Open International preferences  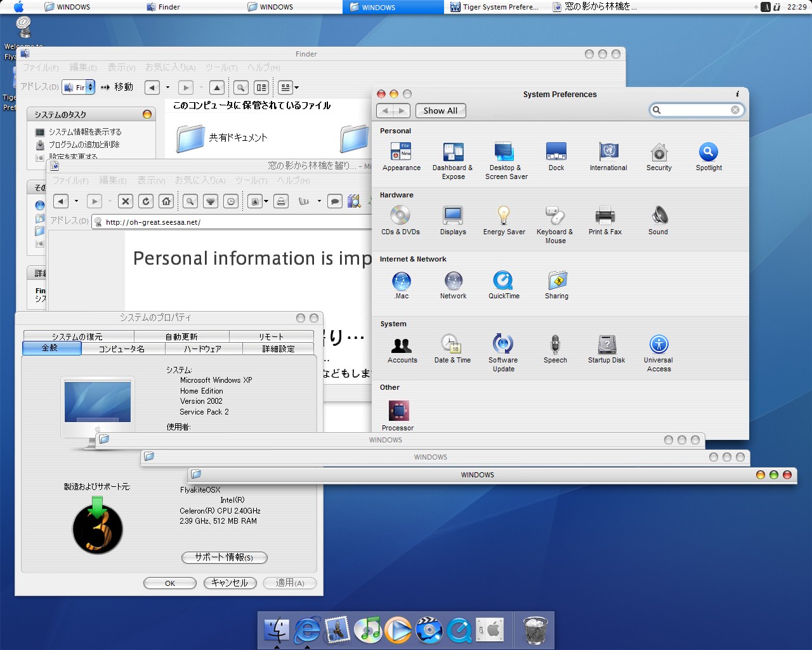click(608, 157)
